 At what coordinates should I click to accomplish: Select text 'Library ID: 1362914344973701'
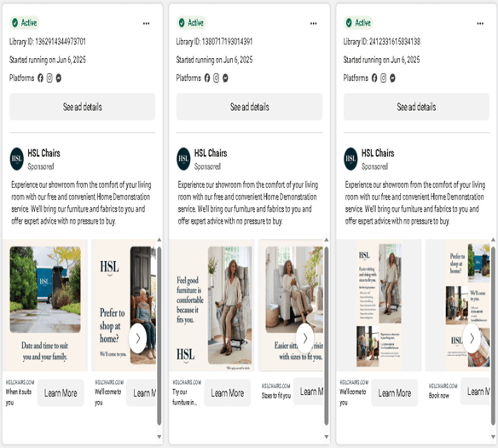[48, 41]
